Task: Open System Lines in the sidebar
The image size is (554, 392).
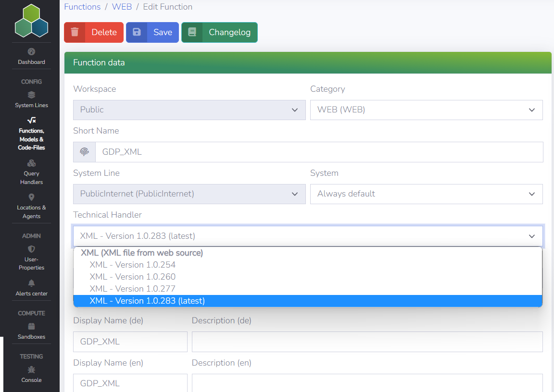Action: tap(31, 100)
